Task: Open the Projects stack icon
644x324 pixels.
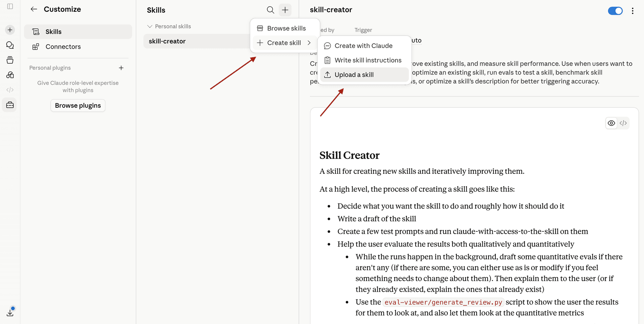Action: [10, 60]
